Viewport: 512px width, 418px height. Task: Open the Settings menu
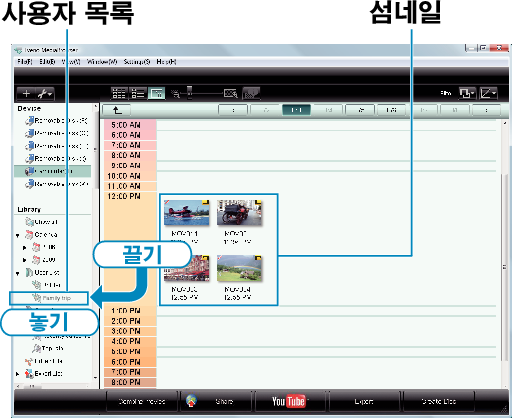(137, 62)
